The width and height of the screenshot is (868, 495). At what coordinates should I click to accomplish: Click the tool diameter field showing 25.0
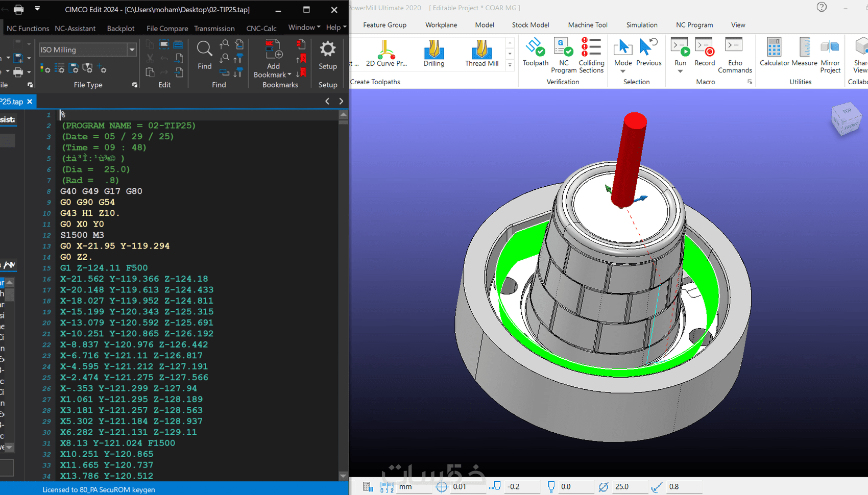click(x=629, y=487)
